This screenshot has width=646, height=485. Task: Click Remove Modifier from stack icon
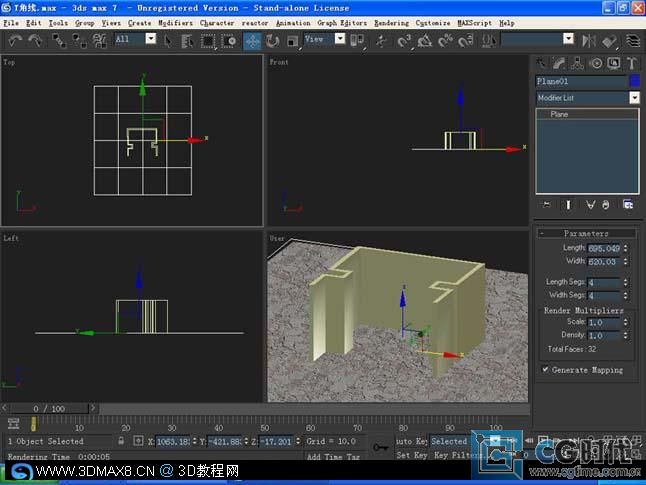[606, 204]
